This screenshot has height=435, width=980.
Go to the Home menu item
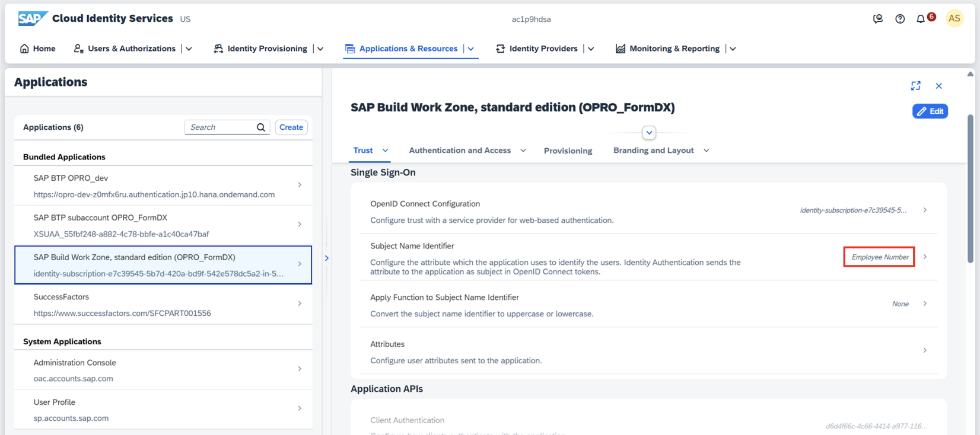[38, 49]
